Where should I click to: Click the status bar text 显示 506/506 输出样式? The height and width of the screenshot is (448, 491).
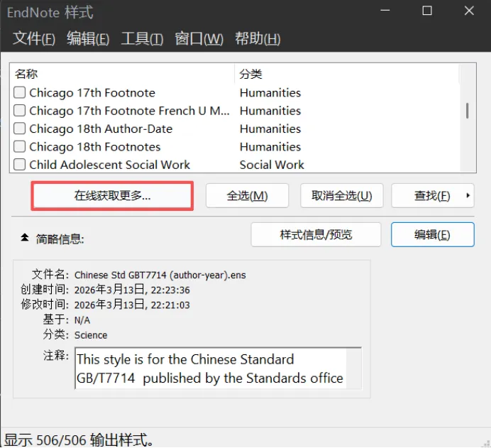(79, 440)
